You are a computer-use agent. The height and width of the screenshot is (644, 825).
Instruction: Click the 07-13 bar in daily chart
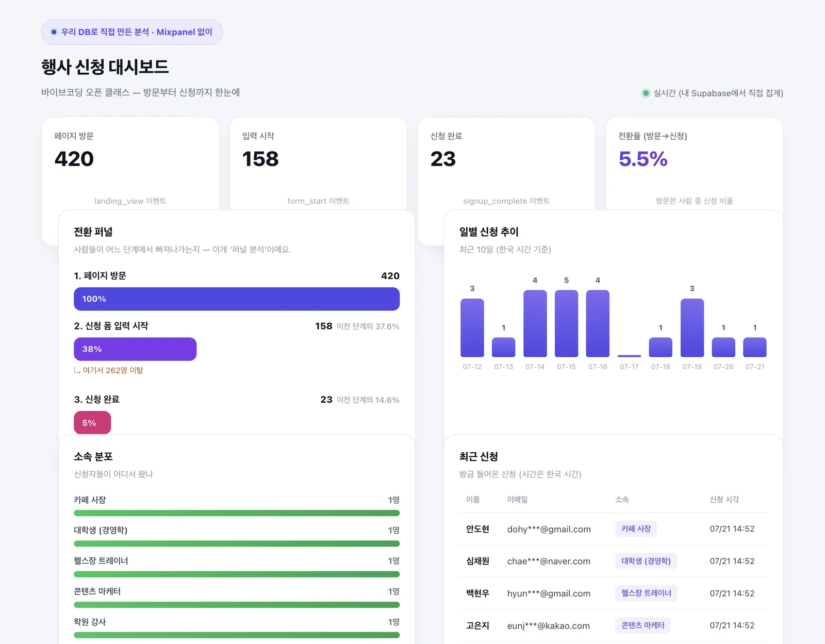[504, 347]
